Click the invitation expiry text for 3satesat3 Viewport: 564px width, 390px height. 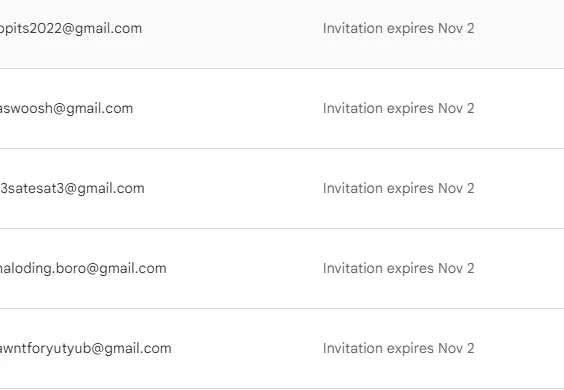(x=399, y=188)
